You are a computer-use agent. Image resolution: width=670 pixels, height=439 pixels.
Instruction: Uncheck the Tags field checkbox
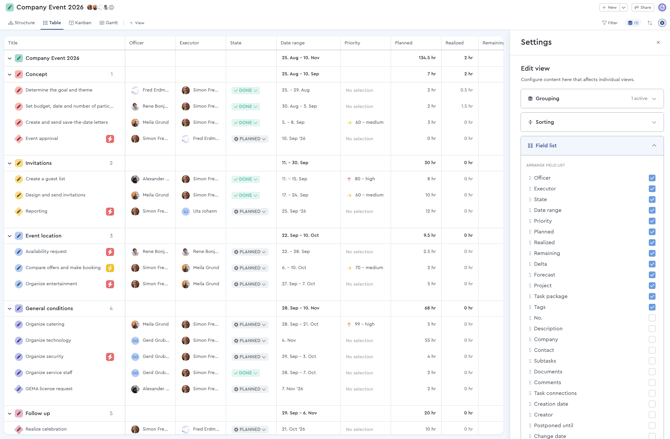[x=652, y=307]
